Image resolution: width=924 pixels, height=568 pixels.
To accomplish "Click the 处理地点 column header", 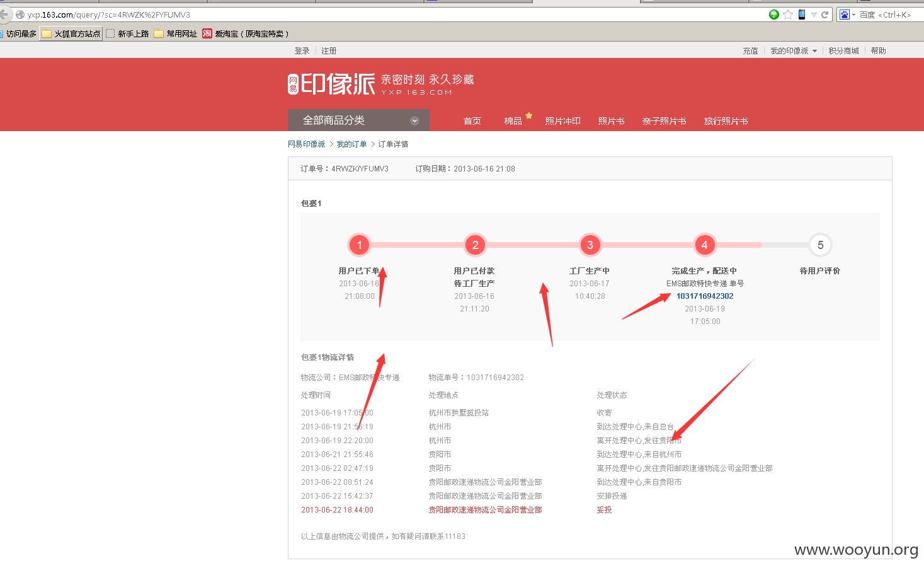I will click(443, 395).
